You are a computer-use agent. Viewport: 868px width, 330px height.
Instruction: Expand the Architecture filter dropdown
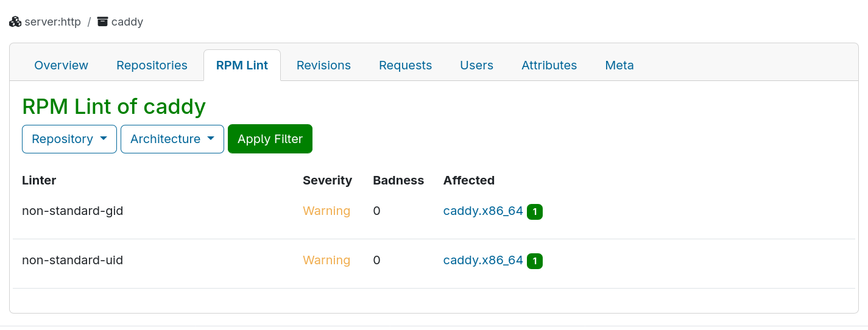[x=172, y=139]
